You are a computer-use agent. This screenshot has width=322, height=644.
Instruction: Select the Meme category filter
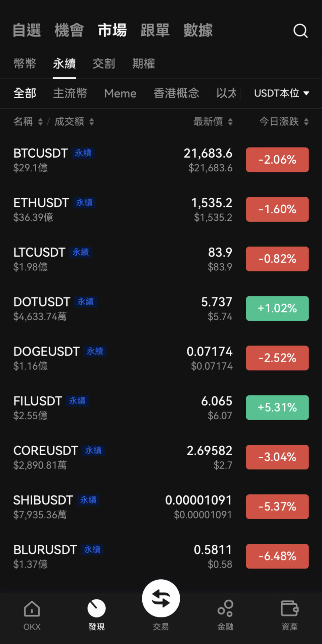(x=120, y=93)
